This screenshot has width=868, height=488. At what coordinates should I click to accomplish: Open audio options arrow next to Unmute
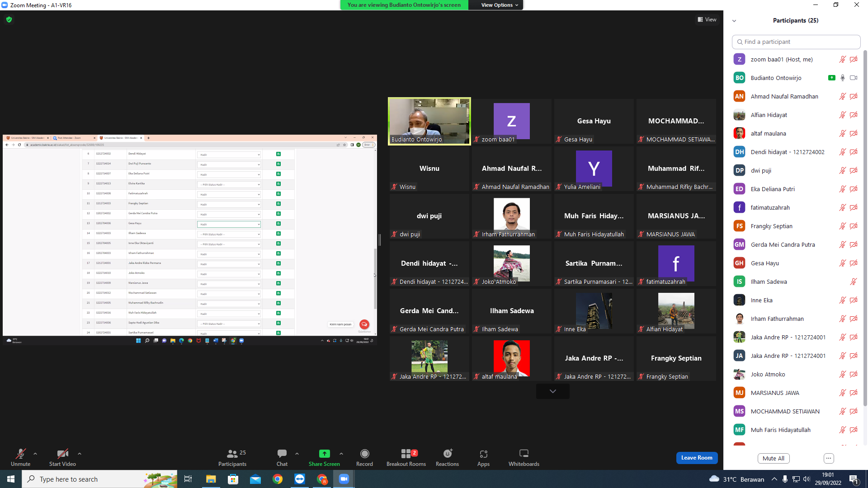click(x=35, y=454)
